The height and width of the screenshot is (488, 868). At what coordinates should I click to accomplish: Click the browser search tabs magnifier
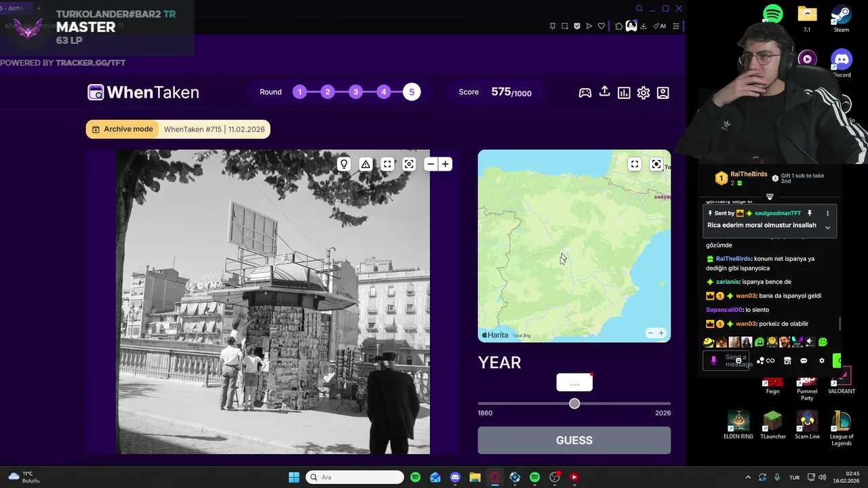pyautogui.click(x=639, y=8)
